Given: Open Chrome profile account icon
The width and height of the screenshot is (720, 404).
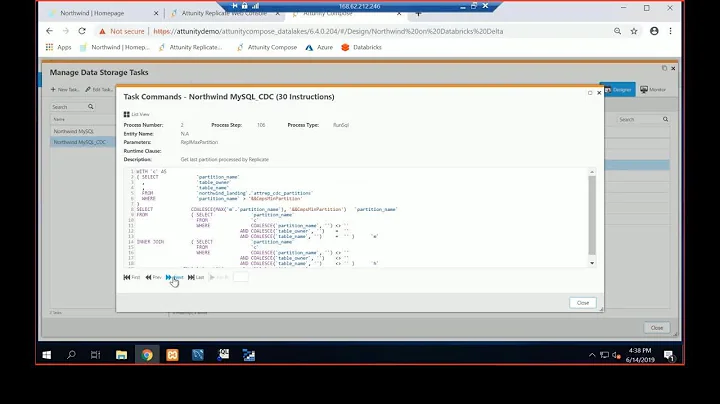Looking at the screenshot, I should tap(654, 31).
